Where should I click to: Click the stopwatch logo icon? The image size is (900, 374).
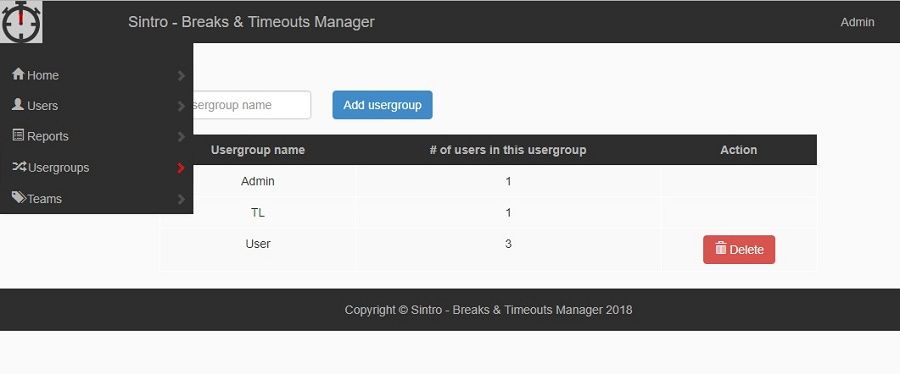[x=21, y=22]
